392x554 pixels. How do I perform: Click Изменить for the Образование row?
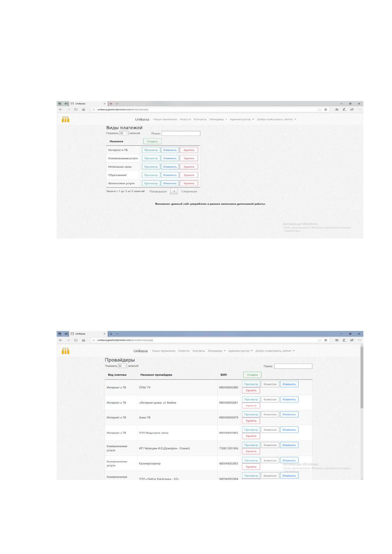pyautogui.click(x=170, y=175)
